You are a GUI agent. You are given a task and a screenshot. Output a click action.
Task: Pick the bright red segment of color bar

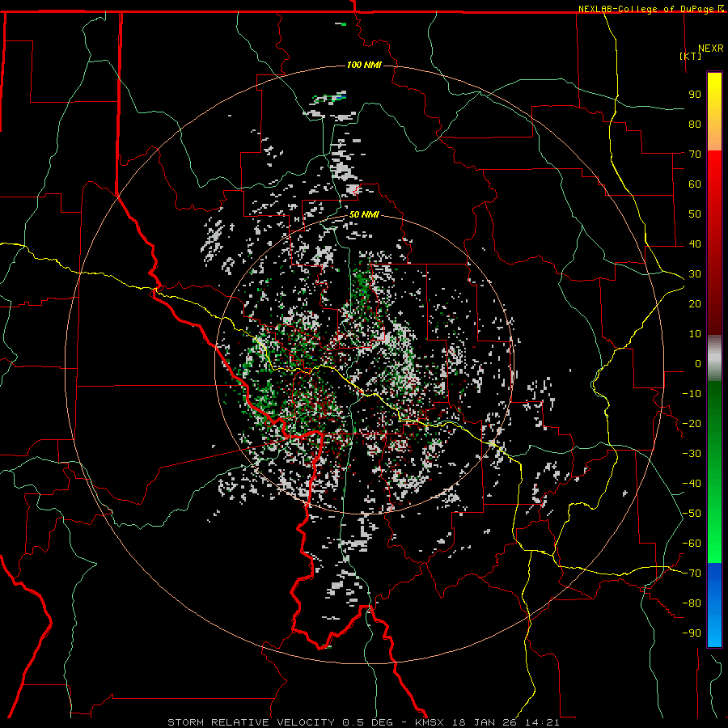[x=714, y=170]
